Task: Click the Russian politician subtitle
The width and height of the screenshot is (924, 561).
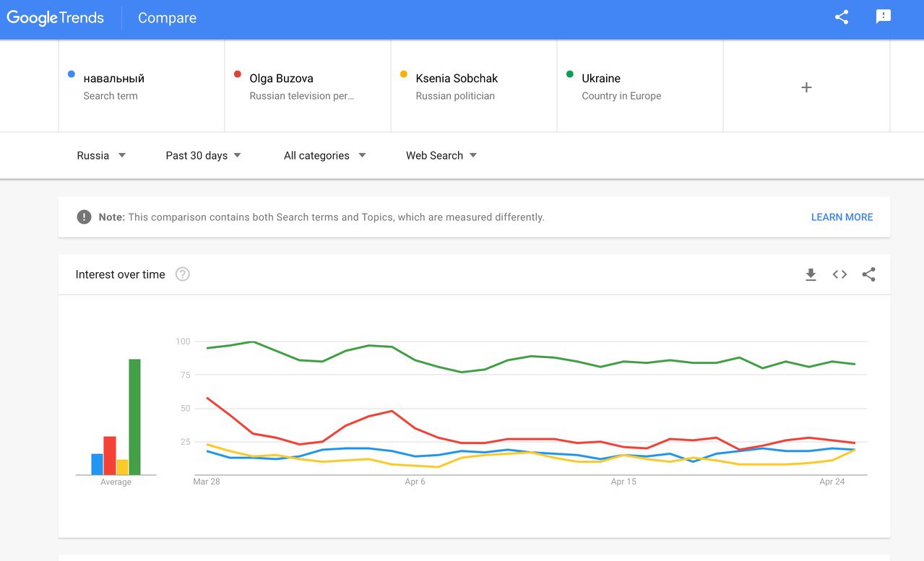Action: tap(455, 96)
